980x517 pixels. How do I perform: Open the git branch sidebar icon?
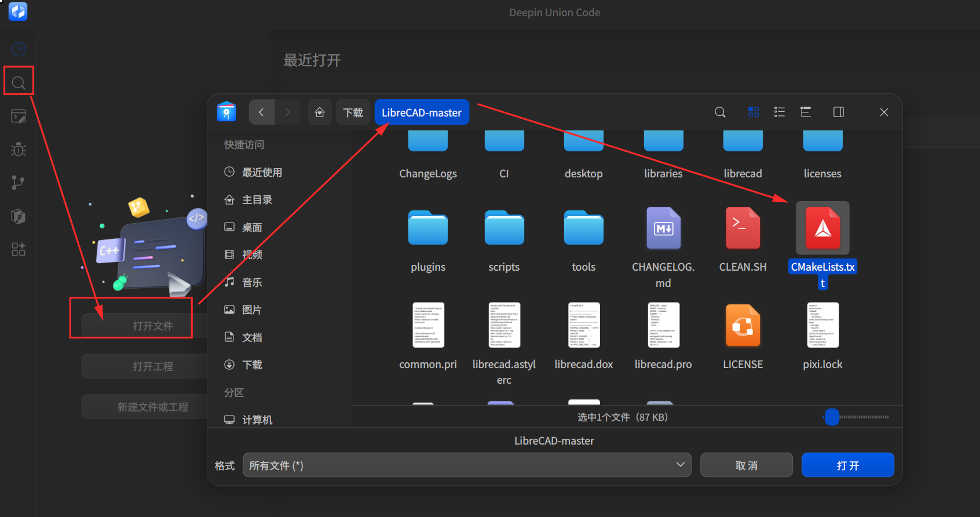[19, 183]
